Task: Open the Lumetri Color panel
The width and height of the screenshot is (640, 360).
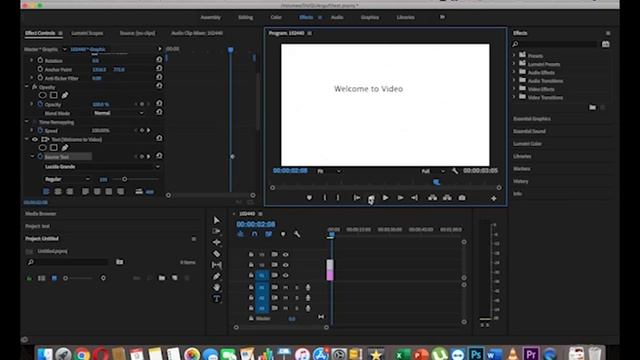Action: pos(527,144)
